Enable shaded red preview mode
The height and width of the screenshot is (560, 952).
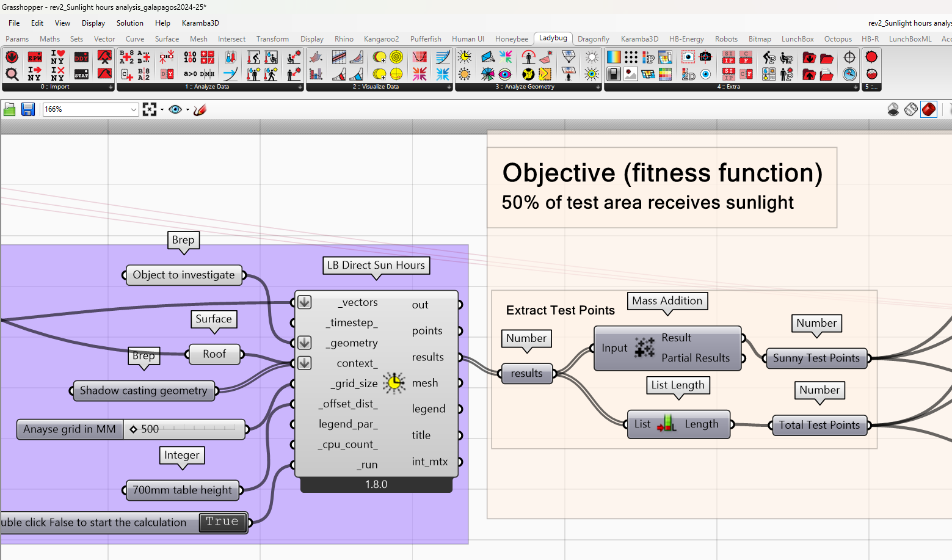(x=929, y=109)
